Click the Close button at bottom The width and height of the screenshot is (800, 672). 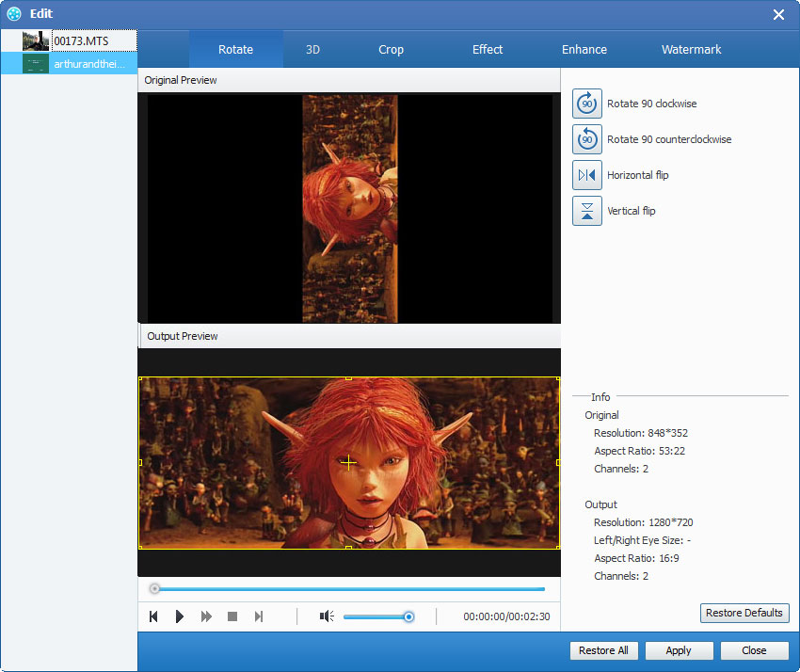[754, 650]
